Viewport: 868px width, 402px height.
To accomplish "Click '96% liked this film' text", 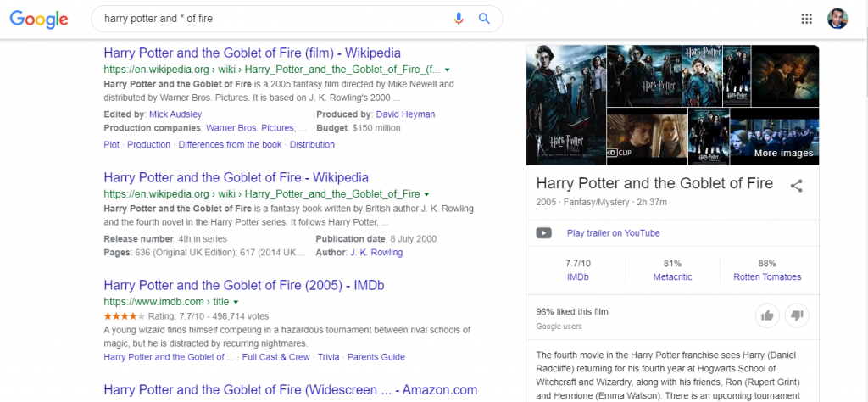I will (572, 312).
